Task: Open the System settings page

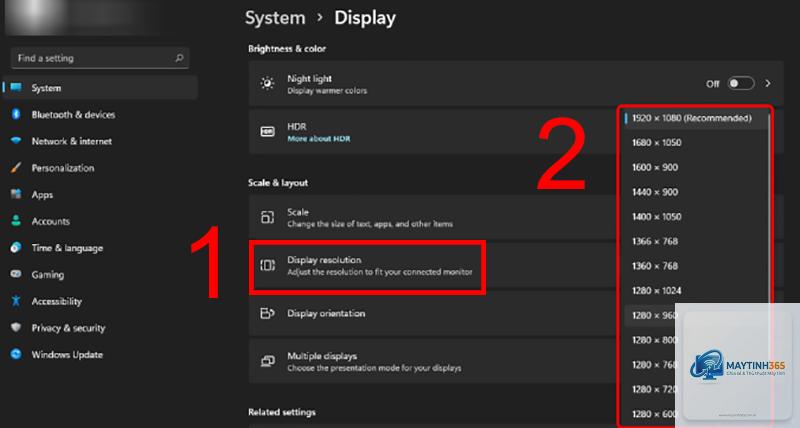Action: [x=101, y=88]
